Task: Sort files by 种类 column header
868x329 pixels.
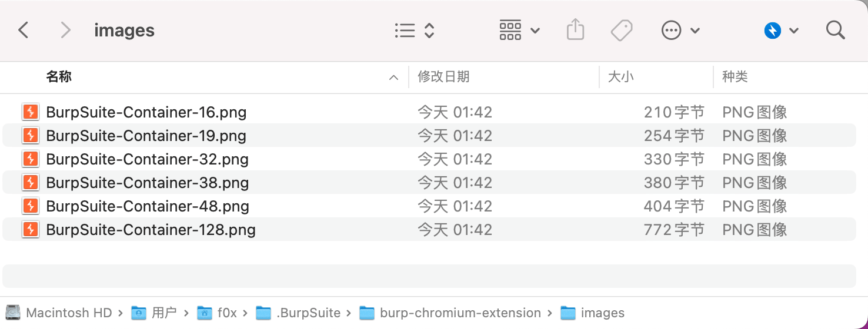Action: point(735,77)
